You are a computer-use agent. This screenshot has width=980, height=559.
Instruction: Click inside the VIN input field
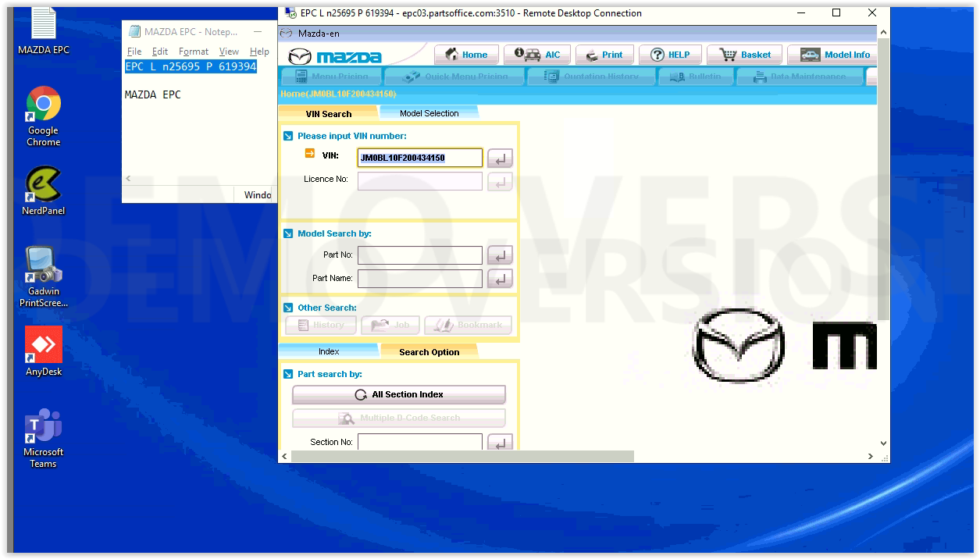click(x=420, y=158)
